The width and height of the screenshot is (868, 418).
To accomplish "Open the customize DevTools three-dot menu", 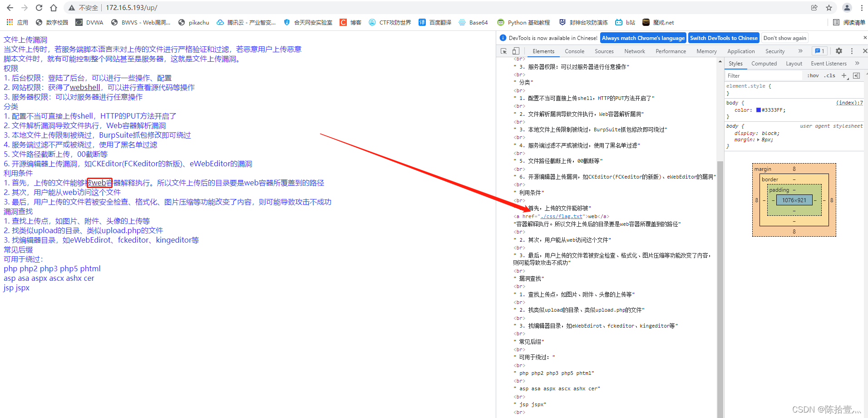I will coord(852,51).
